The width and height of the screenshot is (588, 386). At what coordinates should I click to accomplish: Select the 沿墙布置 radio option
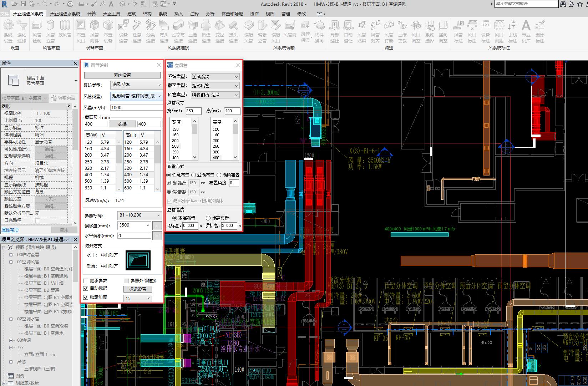click(x=194, y=175)
